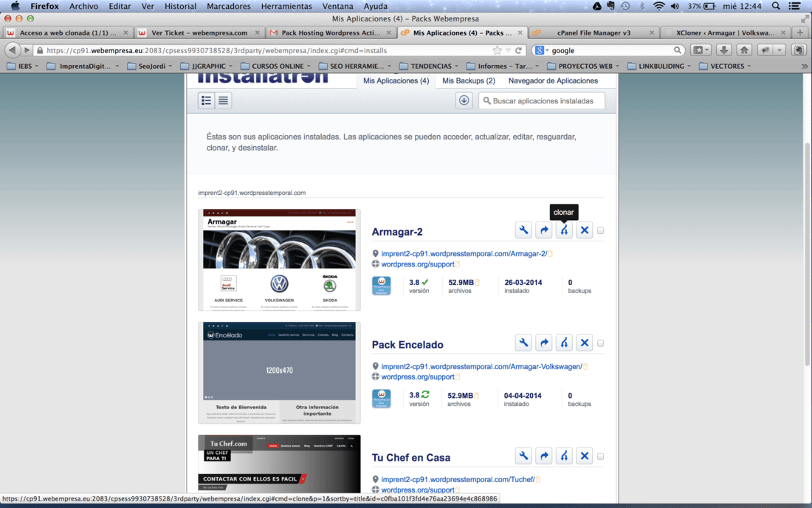812x508 pixels.
Task: Expand the PROYECTOS WEB bookmarks folder
Action: tap(584, 66)
